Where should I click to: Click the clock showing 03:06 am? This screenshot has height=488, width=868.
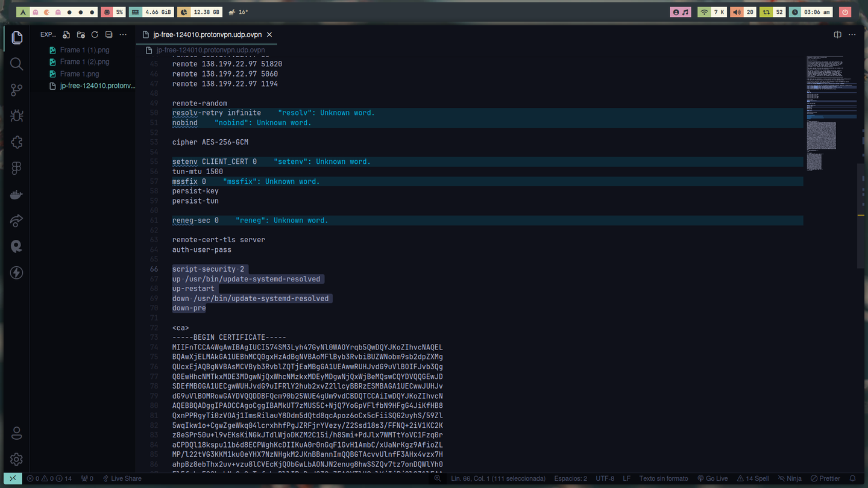(811, 12)
